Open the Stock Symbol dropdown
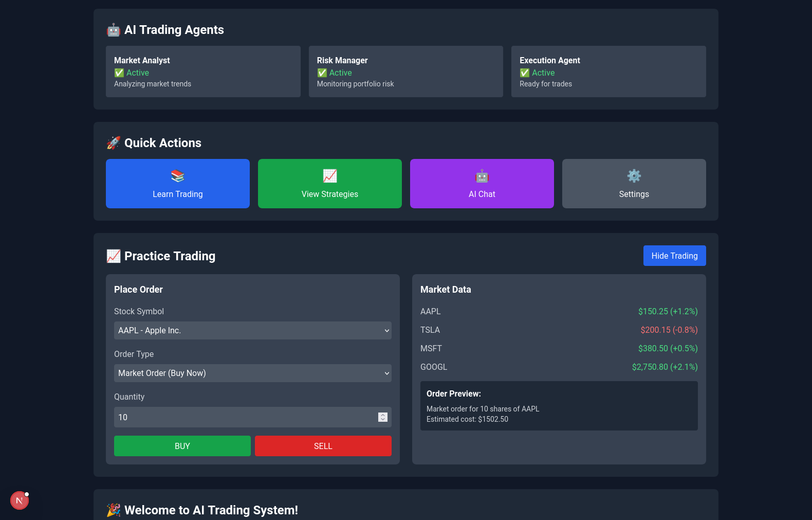812x520 pixels. [x=253, y=331]
